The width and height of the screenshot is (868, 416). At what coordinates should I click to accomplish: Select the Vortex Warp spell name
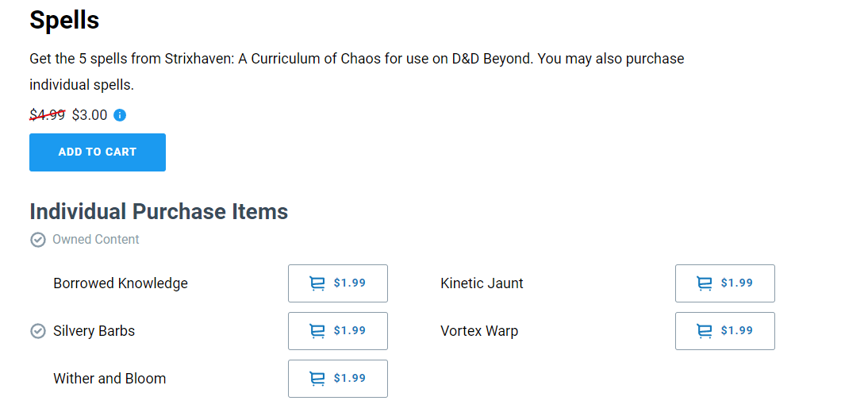479,331
